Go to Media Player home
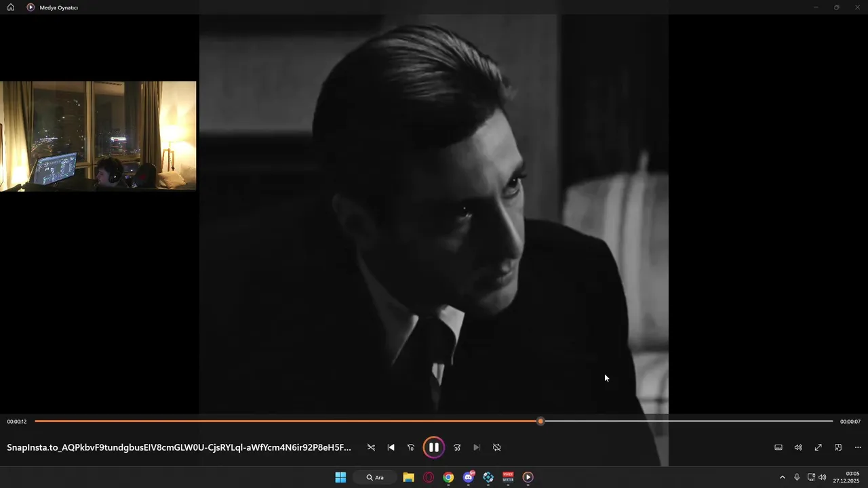The height and width of the screenshot is (488, 868). pyautogui.click(x=11, y=7)
